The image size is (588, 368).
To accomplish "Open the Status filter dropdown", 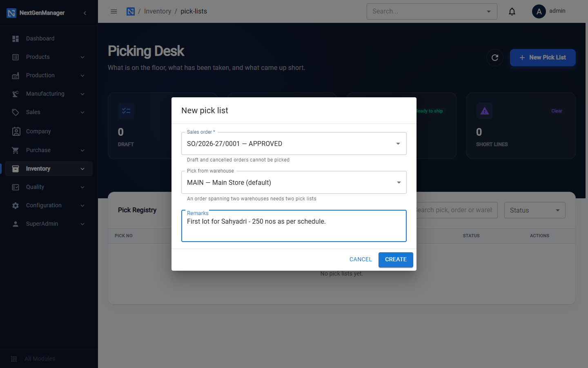I will point(535,210).
